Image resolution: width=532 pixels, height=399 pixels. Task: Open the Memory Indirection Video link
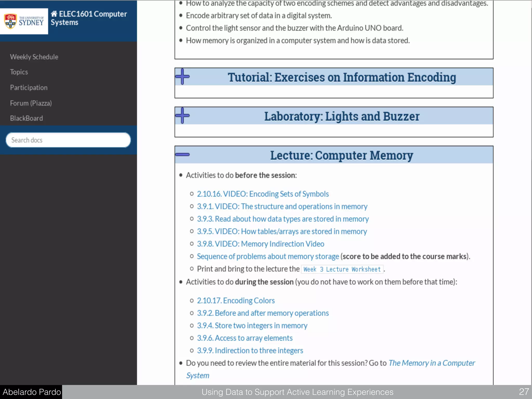[x=261, y=244]
